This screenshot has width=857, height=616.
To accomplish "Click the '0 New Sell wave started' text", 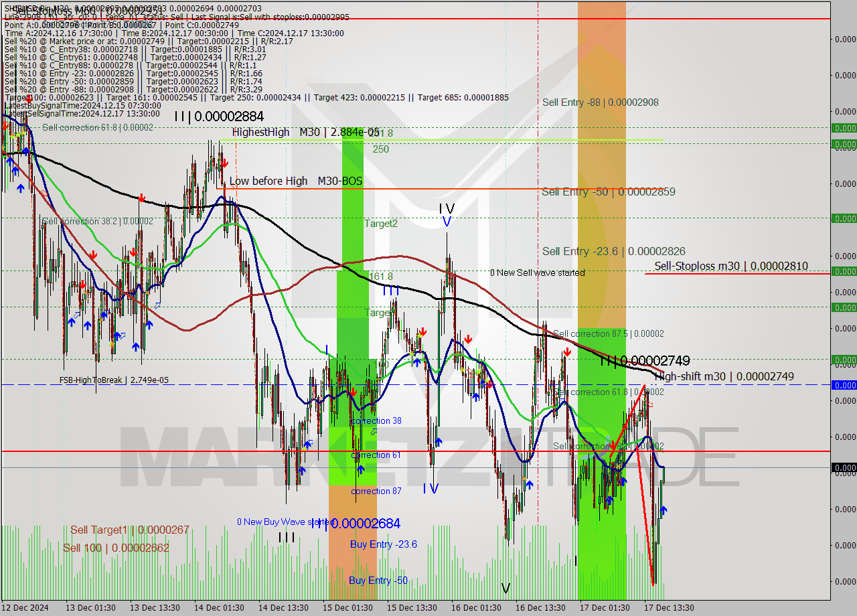I will pos(537,273).
